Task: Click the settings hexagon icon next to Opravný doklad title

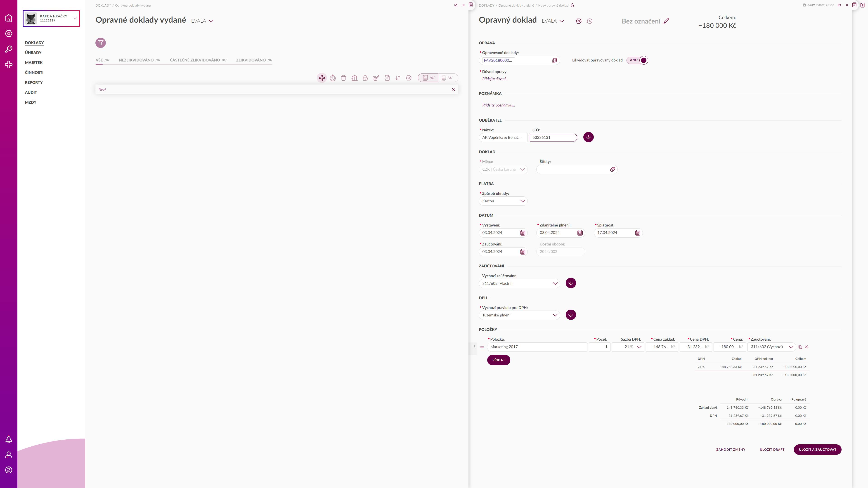Action: [x=579, y=21]
